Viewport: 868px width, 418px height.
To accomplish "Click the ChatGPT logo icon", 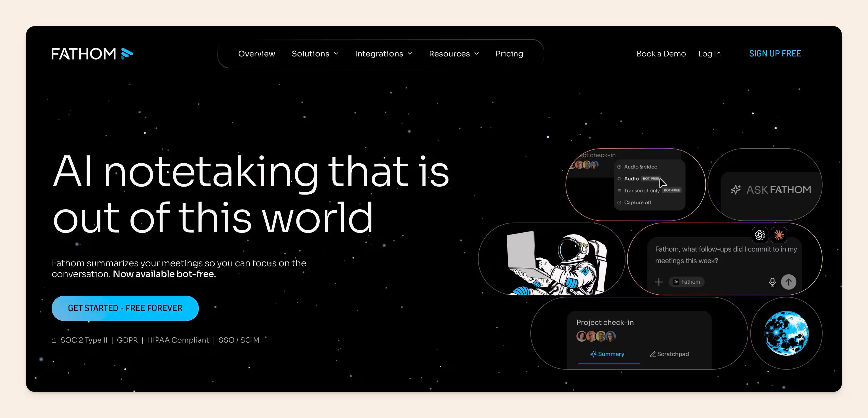I will pos(760,235).
